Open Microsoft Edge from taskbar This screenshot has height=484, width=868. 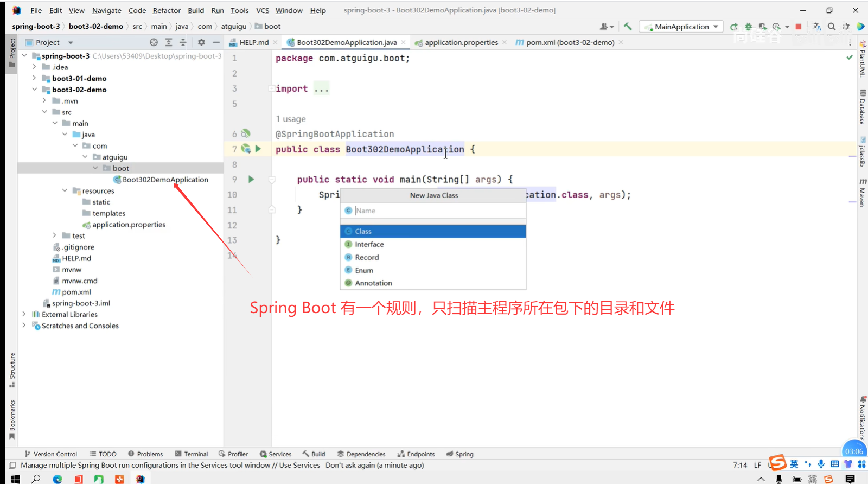click(58, 479)
